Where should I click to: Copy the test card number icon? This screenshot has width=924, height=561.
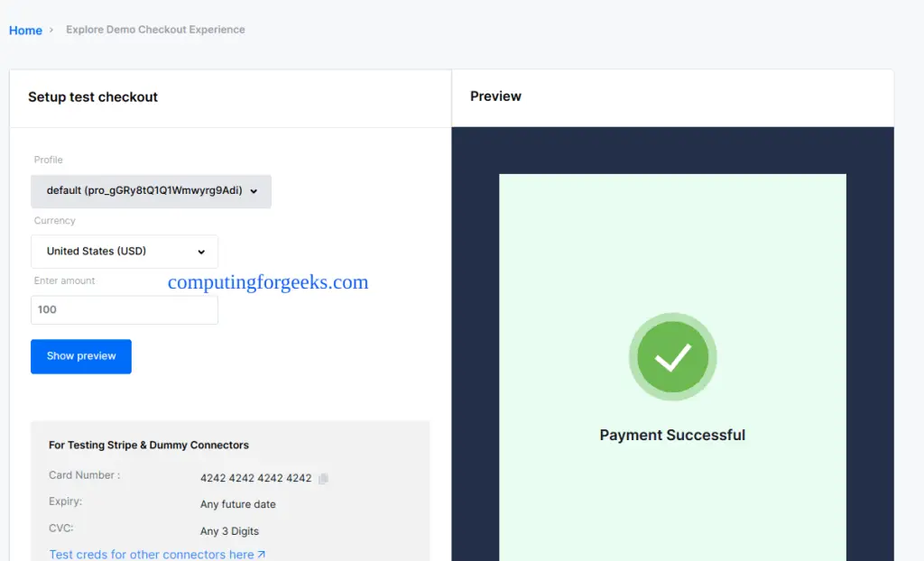pos(323,479)
